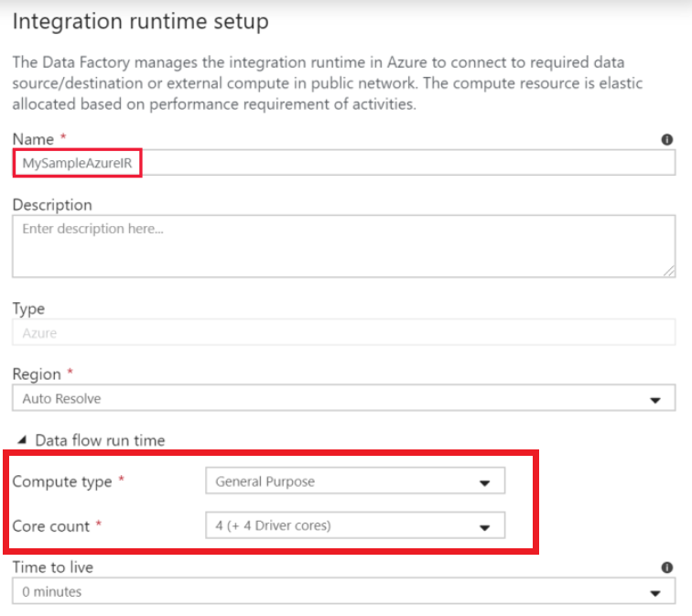Click the Integration runtime setup heading
692x616 pixels.
(x=140, y=21)
